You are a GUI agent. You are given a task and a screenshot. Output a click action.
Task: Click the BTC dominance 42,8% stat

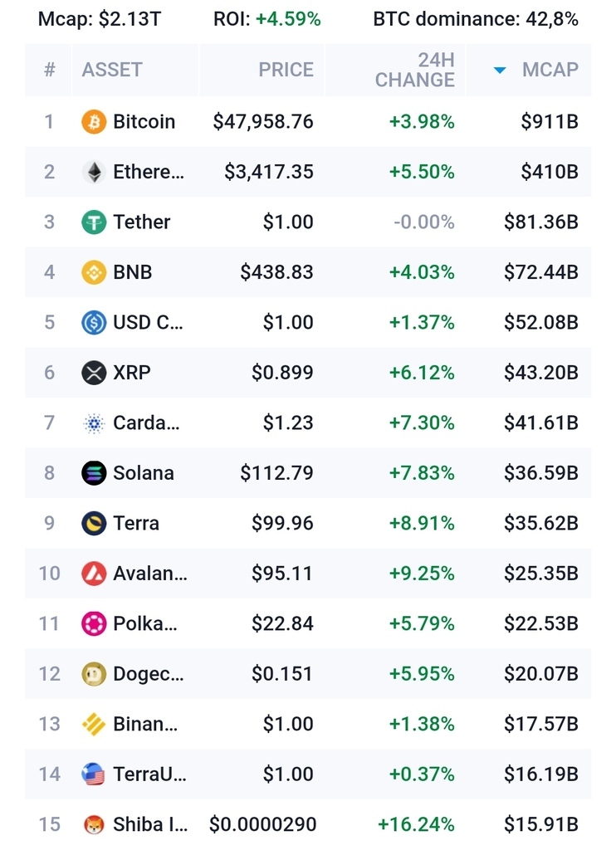pyautogui.click(x=476, y=18)
